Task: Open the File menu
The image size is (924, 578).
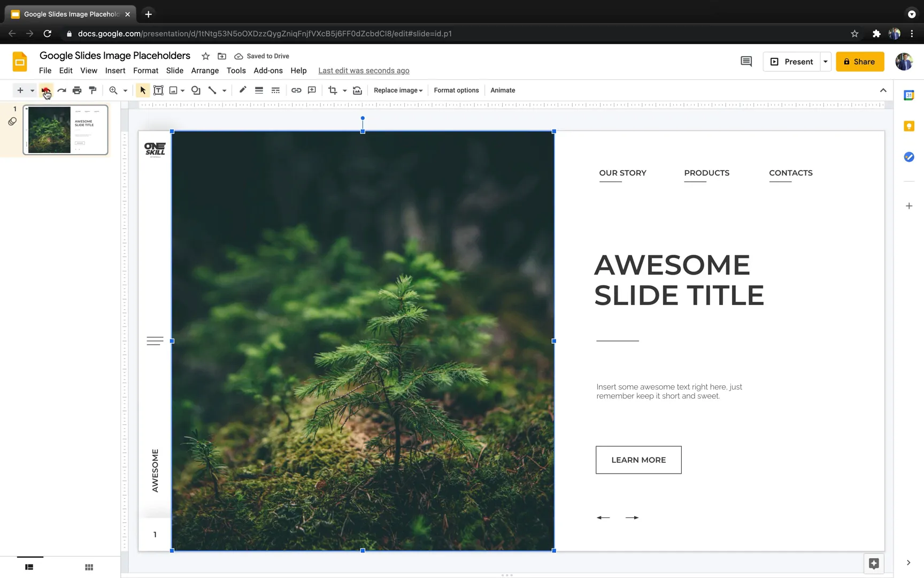Action: 45,71
